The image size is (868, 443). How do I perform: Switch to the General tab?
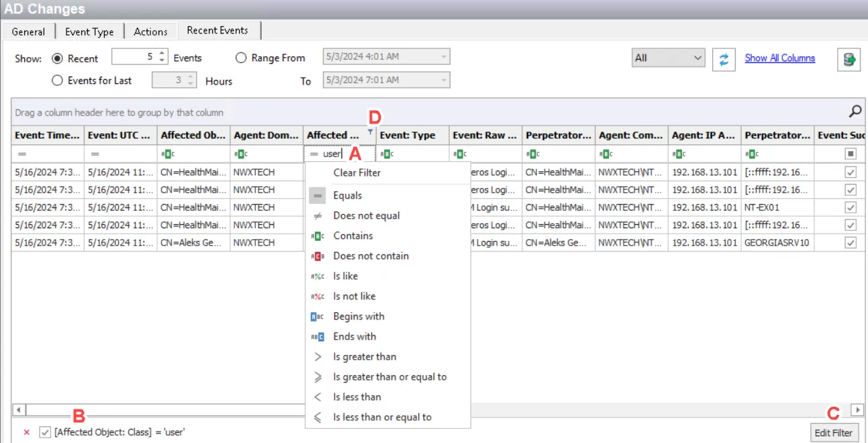[x=28, y=32]
